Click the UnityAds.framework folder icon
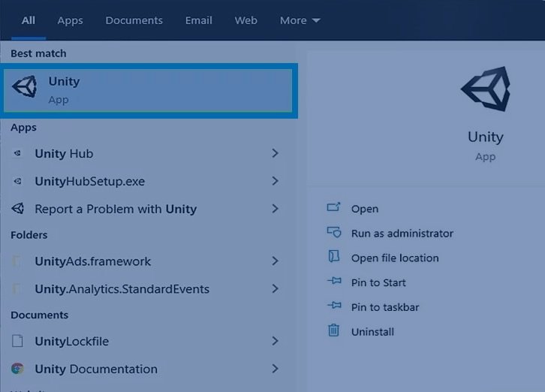 coord(17,261)
